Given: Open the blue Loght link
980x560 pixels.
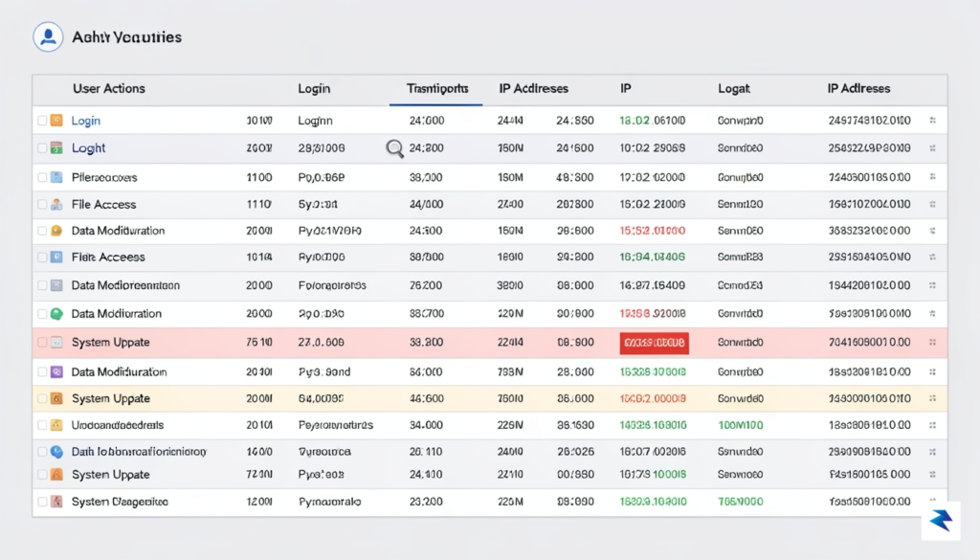Looking at the screenshot, I should [88, 148].
